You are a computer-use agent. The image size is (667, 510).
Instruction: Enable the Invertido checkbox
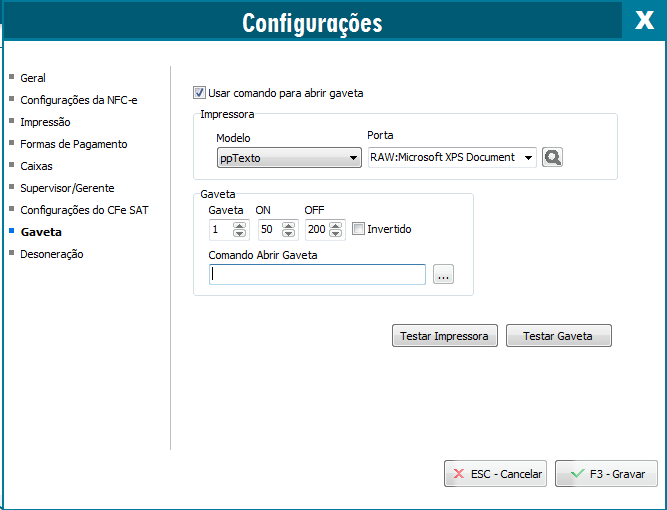click(358, 229)
